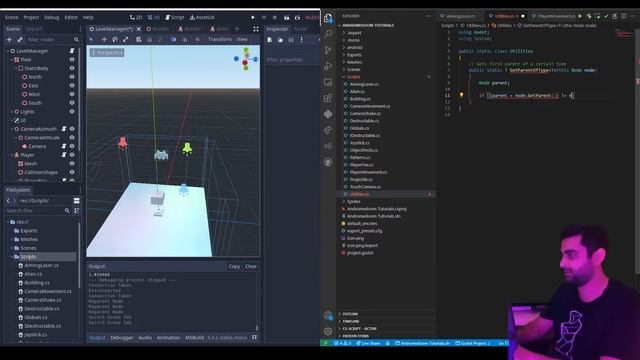Image resolution: width=640 pixels, height=360 pixels.
Task: Expand the Meshes folder in VS Code explorer
Action: 353,62
